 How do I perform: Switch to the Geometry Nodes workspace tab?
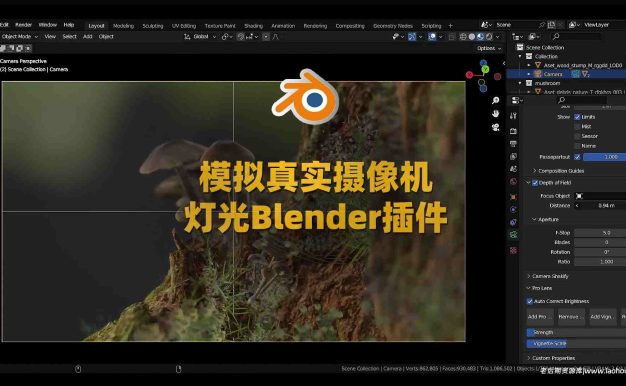pos(393,26)
